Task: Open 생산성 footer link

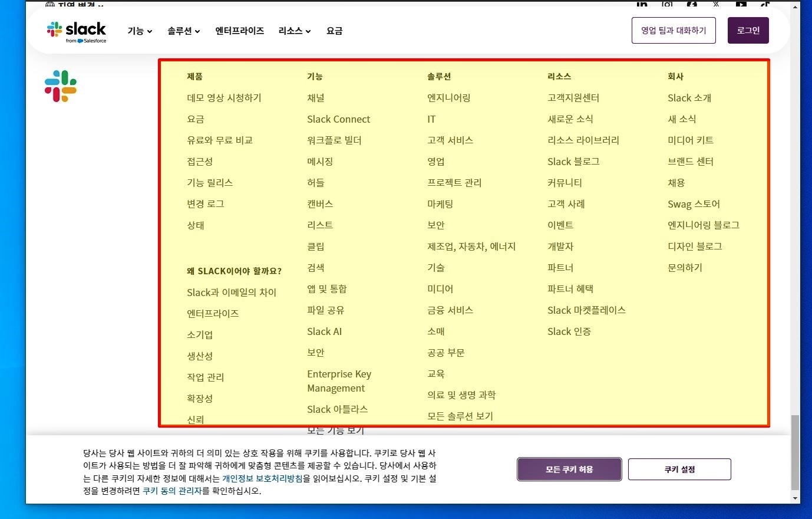Action: [200, 356]
